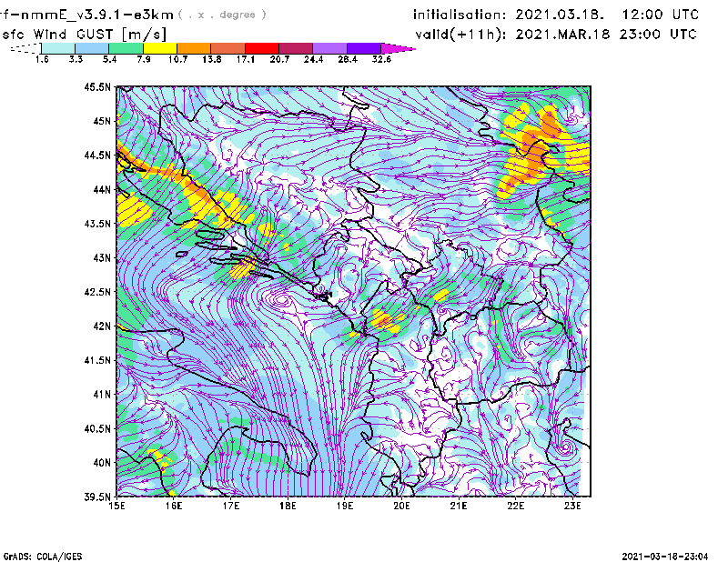This screenshot has width=728, height=562.
Task: Click the 16E longitude label
Action: (174, 506)
